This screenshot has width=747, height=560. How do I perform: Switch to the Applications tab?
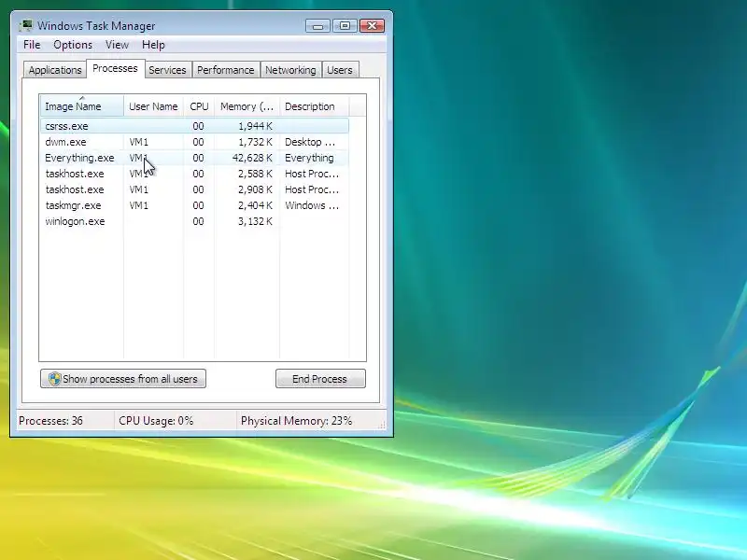pyautogui.click(x=55, y=70)
